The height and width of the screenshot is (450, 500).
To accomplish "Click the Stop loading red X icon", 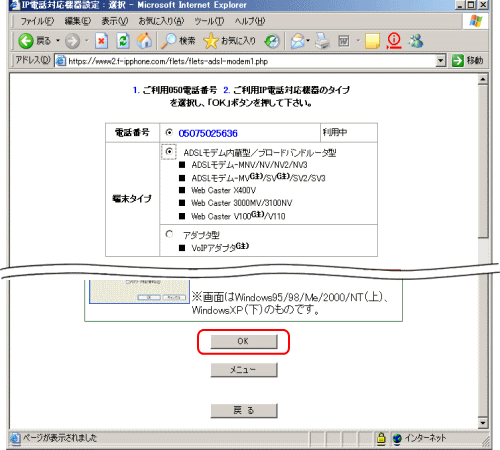I will coord(101,41).
